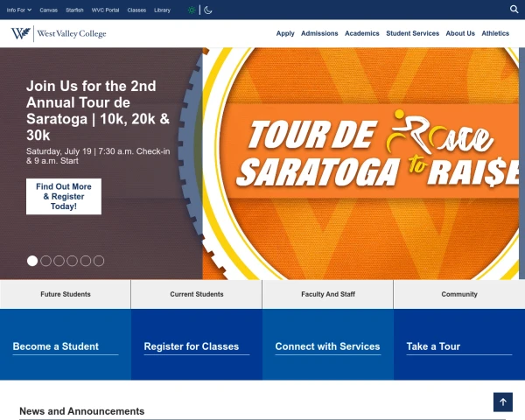Image resolution: width=525 pixels, height=420 pixels.
Task: Open the Student Services menu
Action: point(412,33)
